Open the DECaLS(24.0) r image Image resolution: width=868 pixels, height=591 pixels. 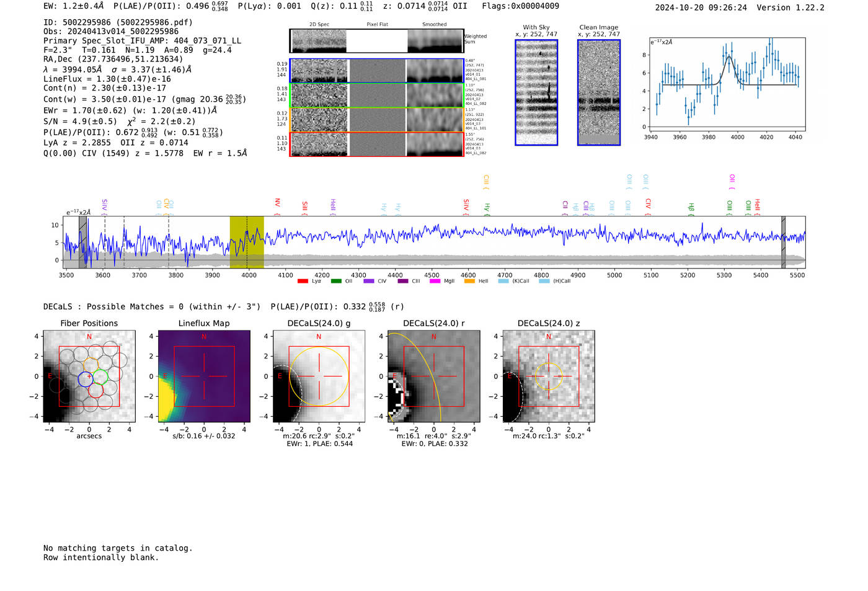coord(433,376)
